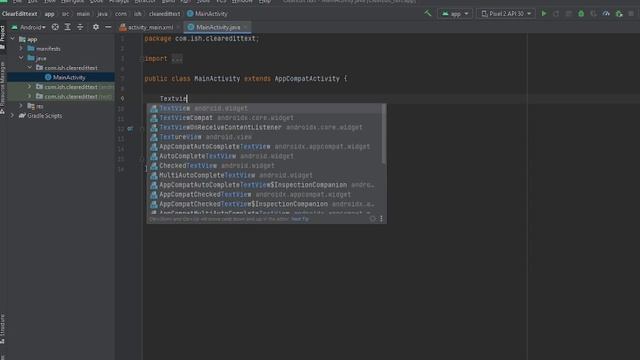The image size is (640, 360).
Task: Start debugging with the green bug icon
Action: pos(581,13)
